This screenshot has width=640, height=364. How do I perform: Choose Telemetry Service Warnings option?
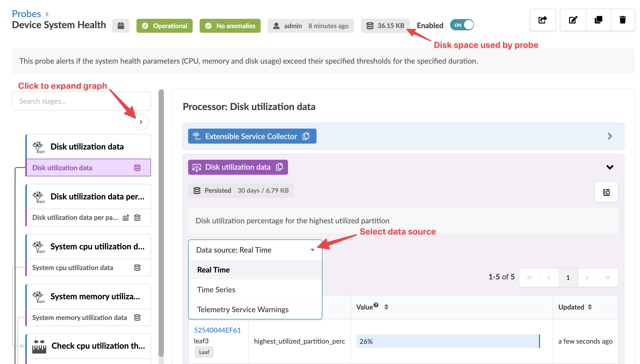click(243, 310)
